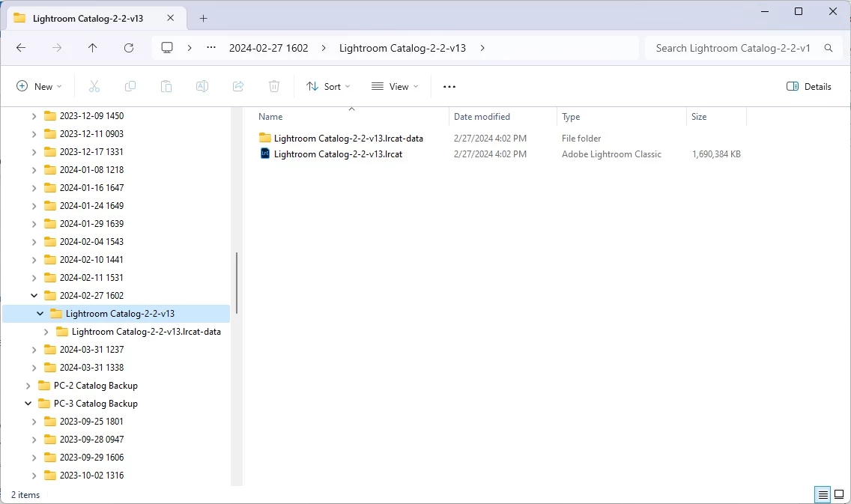Click the This PC monitor icon in address bar
This screenshot has height=504, width=851.
pyautogui.click(x=167, y=48)
